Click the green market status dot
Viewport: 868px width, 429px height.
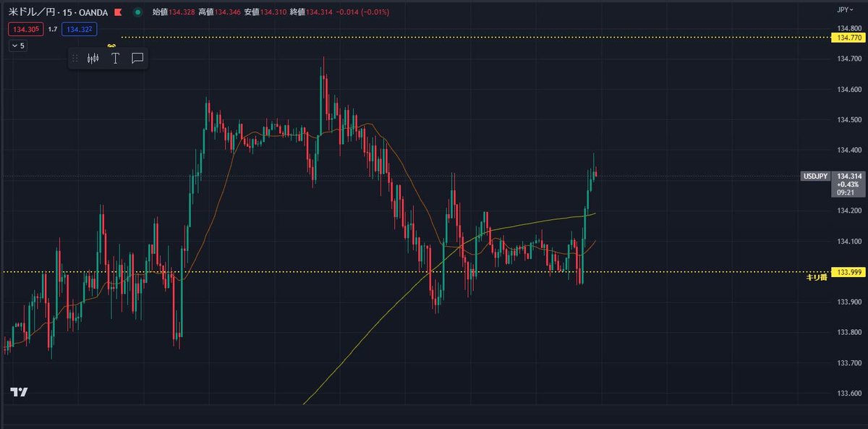tap(138, 12)
